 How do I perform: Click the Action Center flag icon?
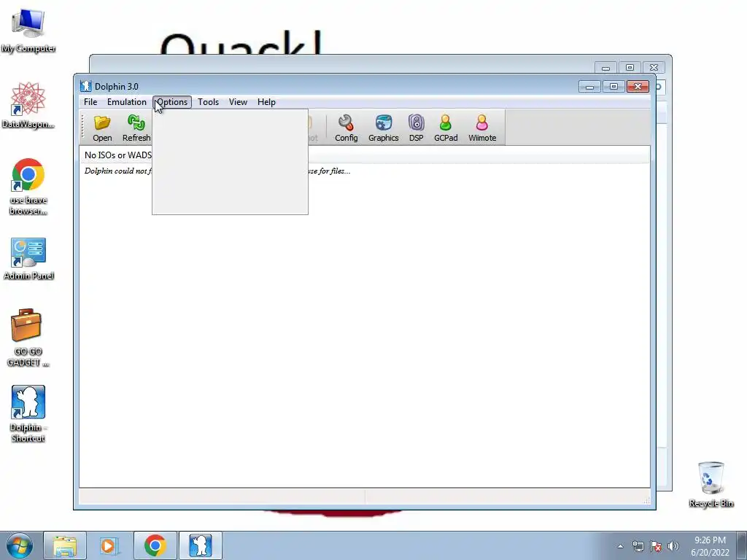[656, 546]
